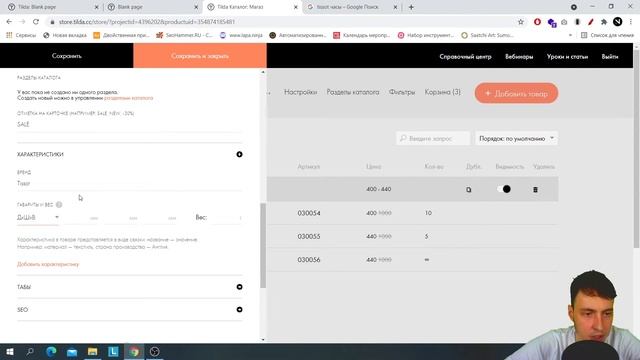Switch to Разделы каталога tab

[353, 92]
